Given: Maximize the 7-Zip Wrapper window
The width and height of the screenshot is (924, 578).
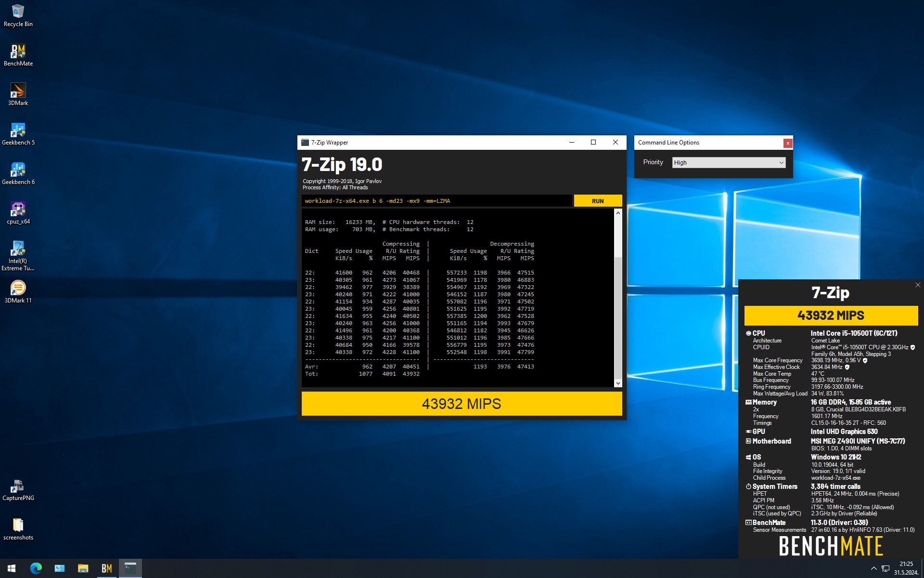Looking at the screenshot, I should (x=593, y=142).
